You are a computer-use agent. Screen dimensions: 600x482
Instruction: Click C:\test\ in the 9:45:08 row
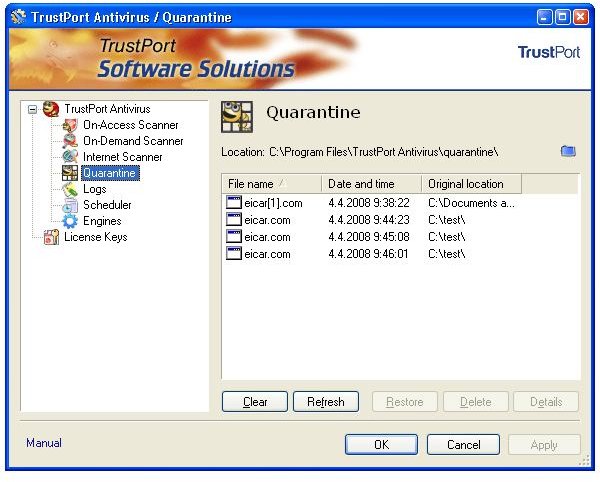coord(447,237)
